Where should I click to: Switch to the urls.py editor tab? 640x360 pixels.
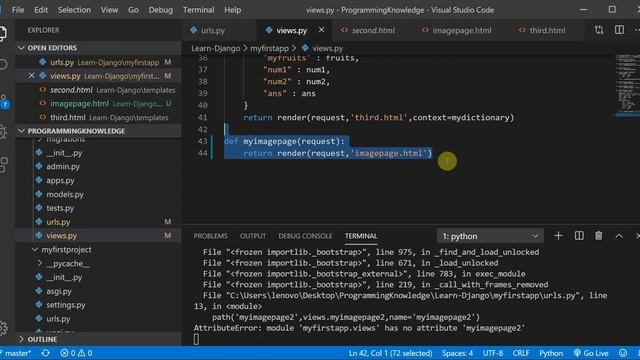(219, 30)
